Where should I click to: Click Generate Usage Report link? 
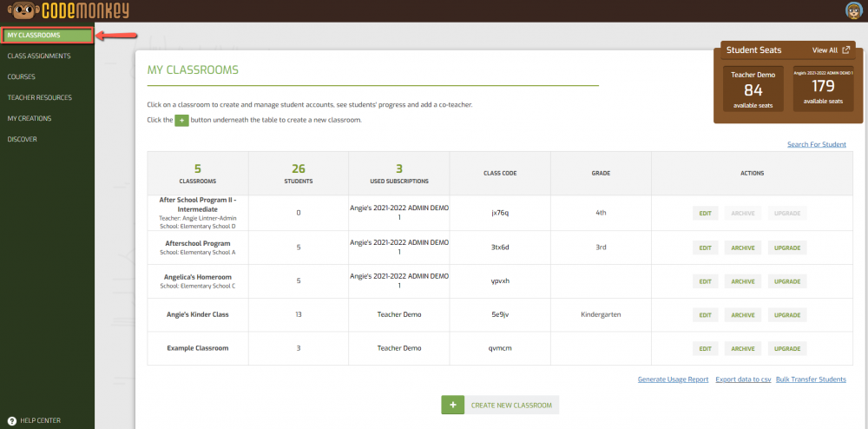674,379
